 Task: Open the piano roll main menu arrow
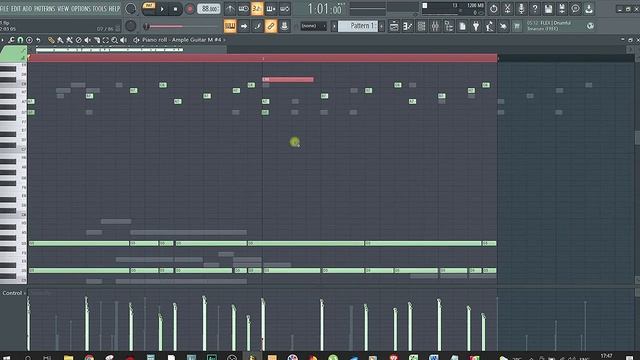point(2,40)
